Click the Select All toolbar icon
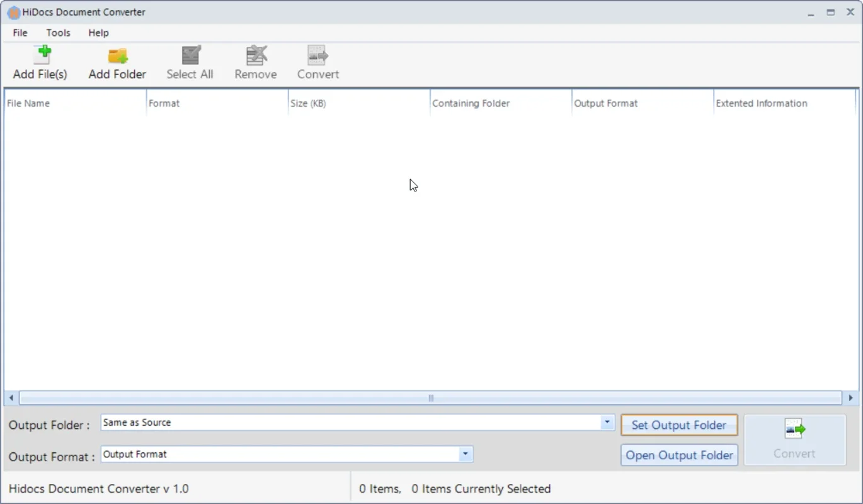The width and height of the screenshot is (863, 504). click(190, 55)
